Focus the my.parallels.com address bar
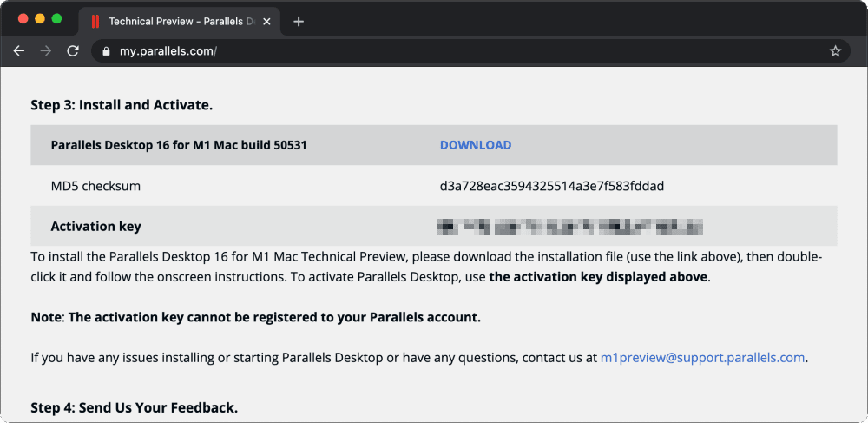Screen dimensions: 868x423 tap(470, 51)
